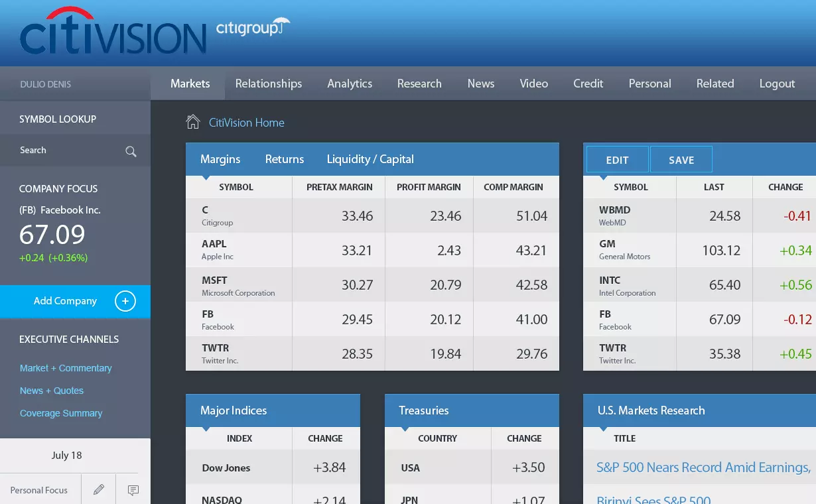816x504 pixels.
Task: Select News in the top navigation
Action: [481, 84]
